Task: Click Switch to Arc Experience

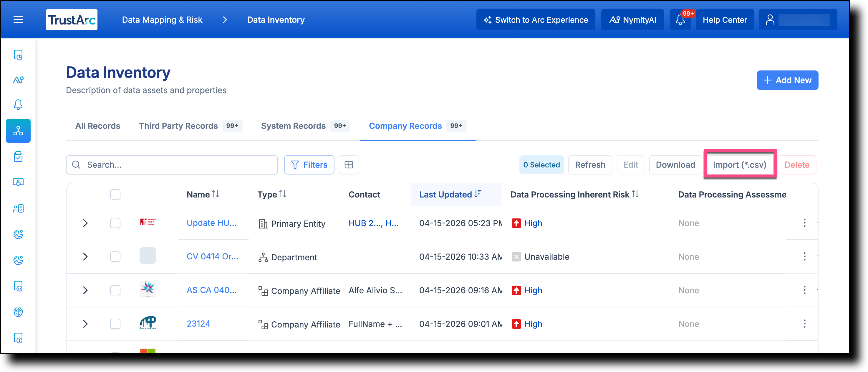Action: coord(535,19)
